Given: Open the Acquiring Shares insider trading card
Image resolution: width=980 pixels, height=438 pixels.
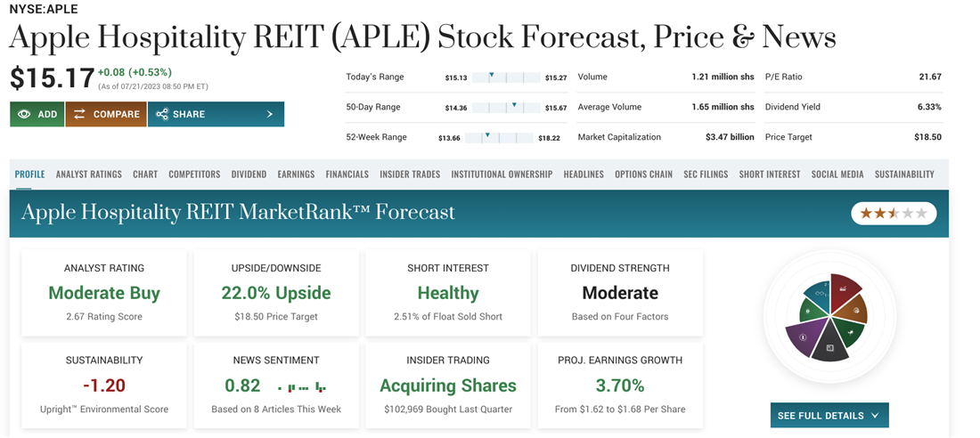Looking at the screenshot, I should click(x=448, y=385).
